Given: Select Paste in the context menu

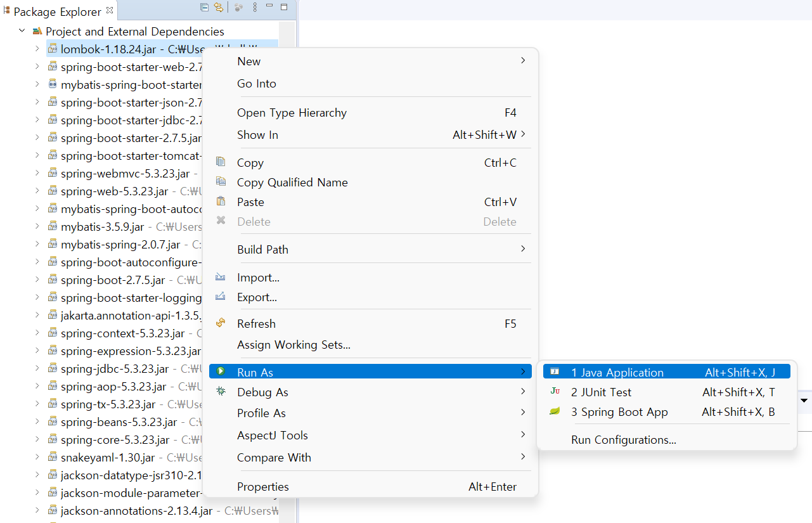Looking at the screenshot, I should point(250,202).
